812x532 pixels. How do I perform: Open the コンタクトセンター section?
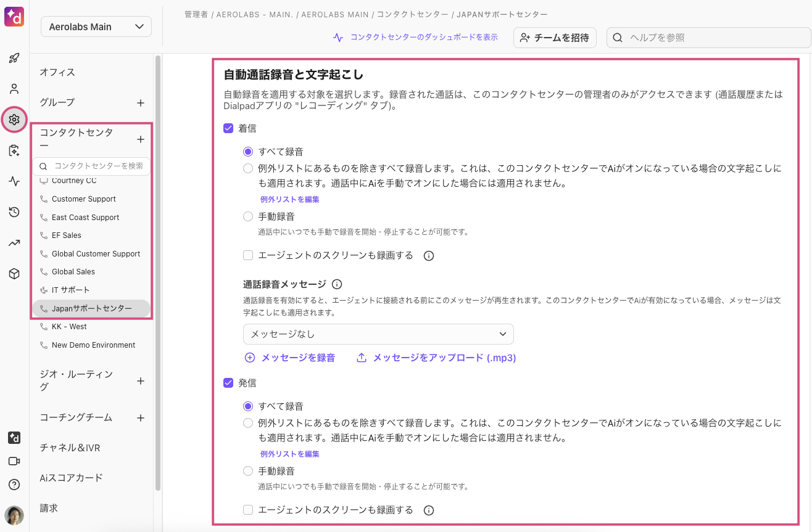click(77, 139)
